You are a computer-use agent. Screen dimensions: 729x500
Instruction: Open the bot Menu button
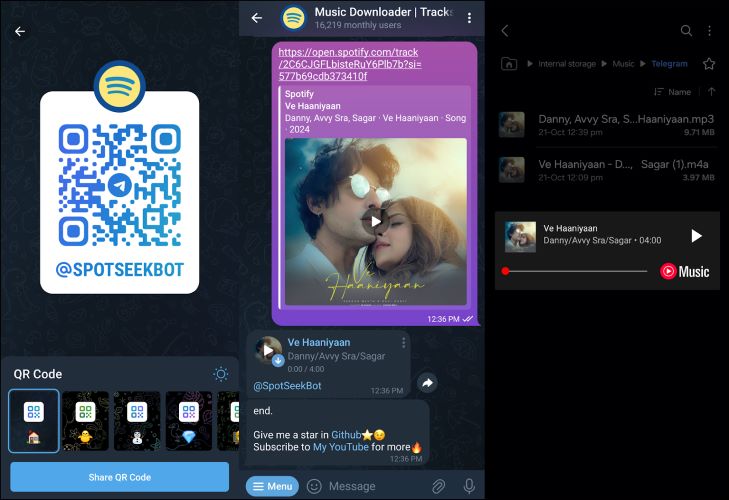(272, 486)
